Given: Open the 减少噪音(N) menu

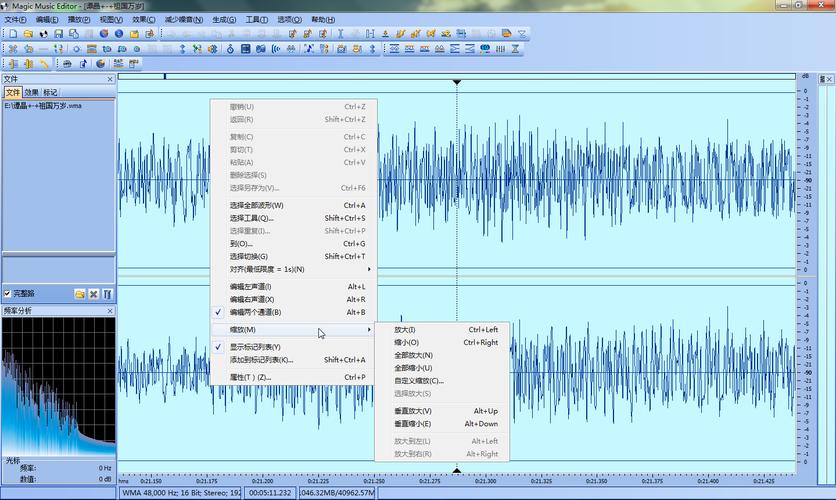Looking at the screenshot, I should coord(183,20).
